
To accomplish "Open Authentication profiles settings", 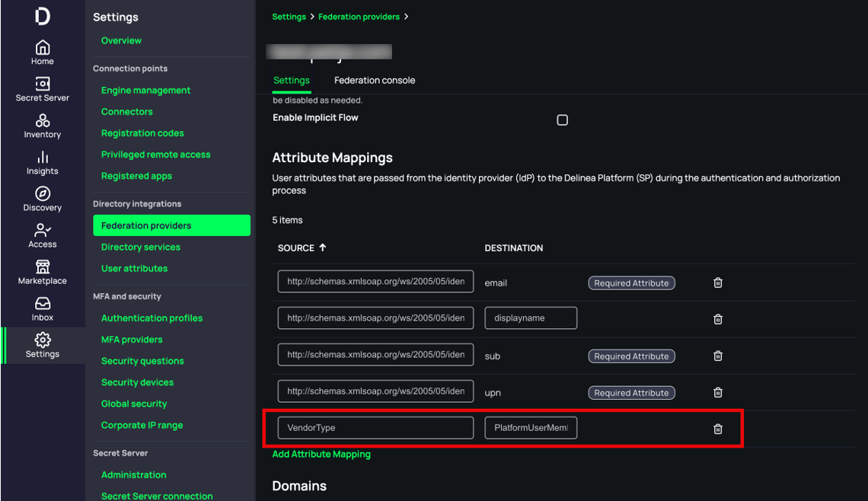I will click(x=152, y=318).
